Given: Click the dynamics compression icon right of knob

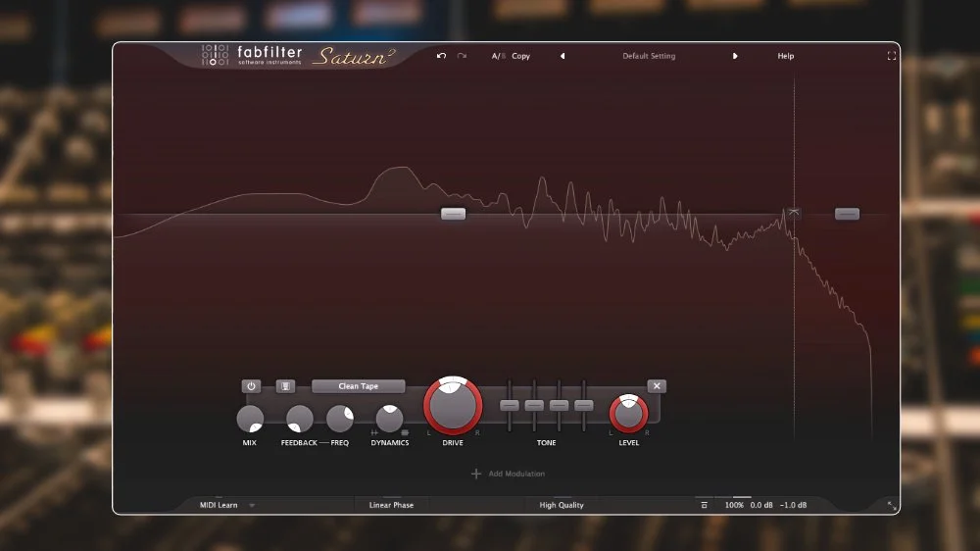Looking at the screenshot, I should click(x=405, y=432).
